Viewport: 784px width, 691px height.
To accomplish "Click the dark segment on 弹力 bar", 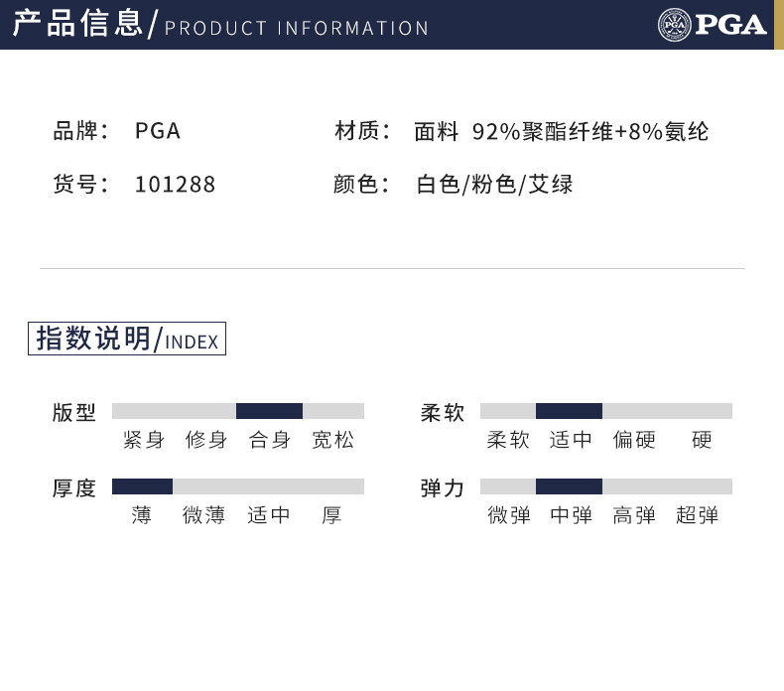I will tap(569, 486).
